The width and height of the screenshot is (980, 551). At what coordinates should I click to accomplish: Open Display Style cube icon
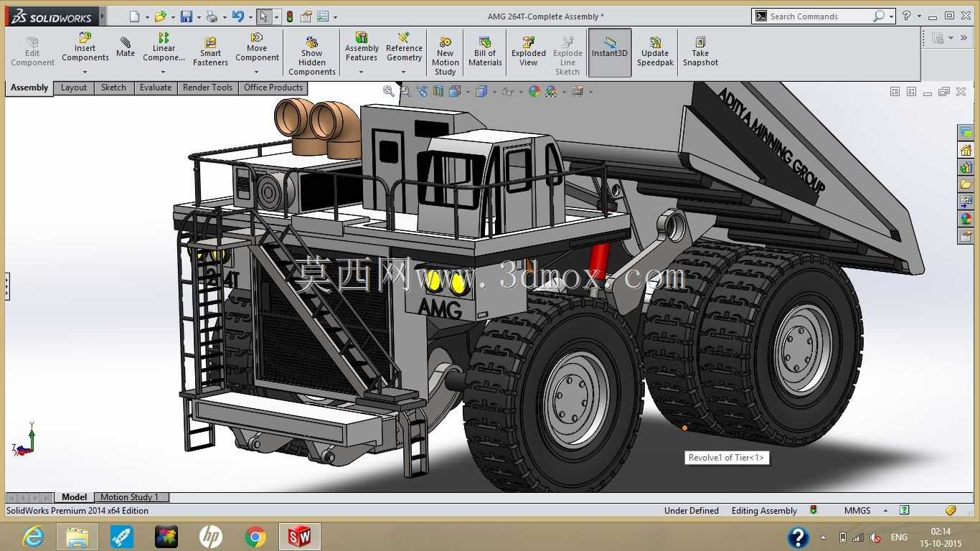point(481,91)
